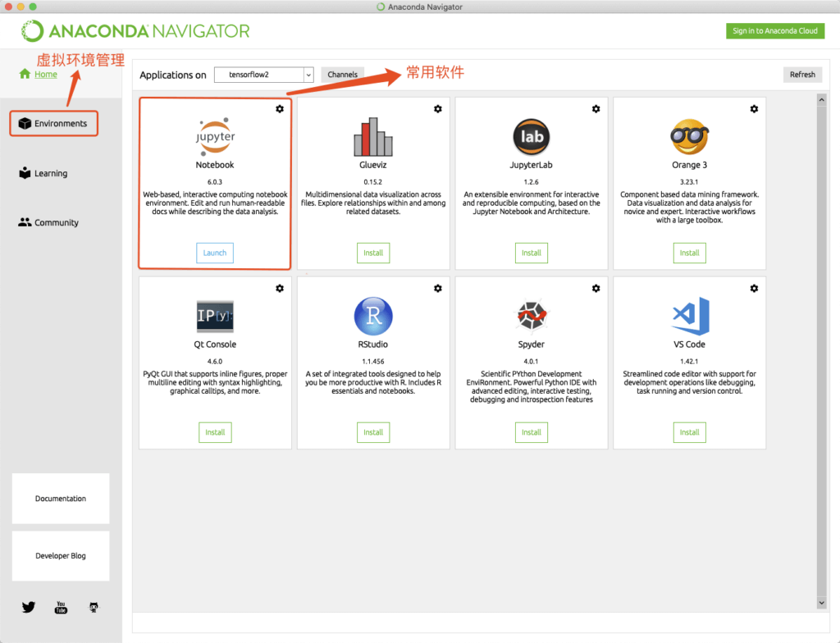The width and height of the screenshot is (840, 643).
Task: Open settings gear on Qt Console card
Action: (280, 288)
